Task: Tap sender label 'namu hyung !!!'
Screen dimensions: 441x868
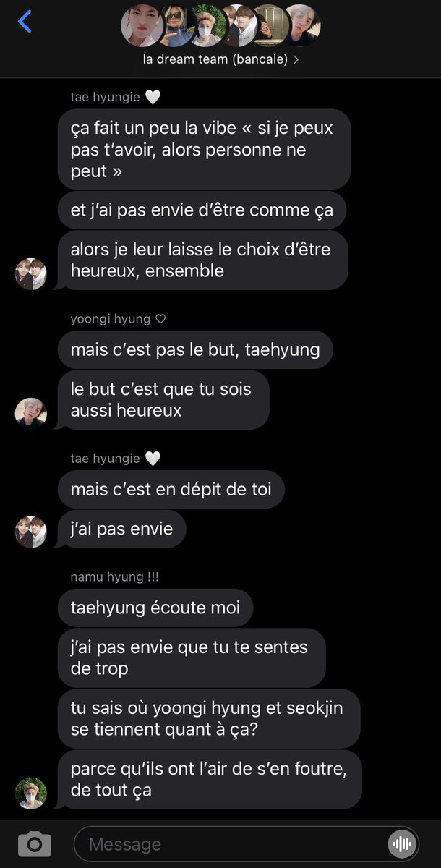Action: pos(114,577)
